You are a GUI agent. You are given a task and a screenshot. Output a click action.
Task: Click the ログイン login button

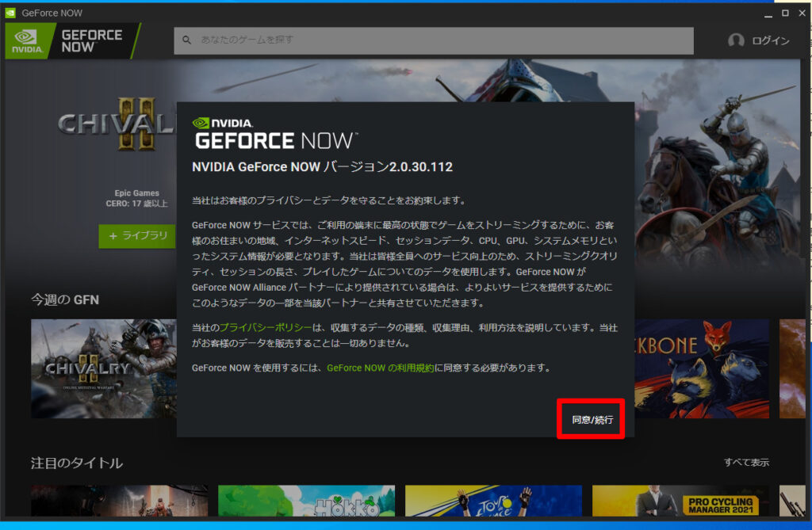click(770, 40)
